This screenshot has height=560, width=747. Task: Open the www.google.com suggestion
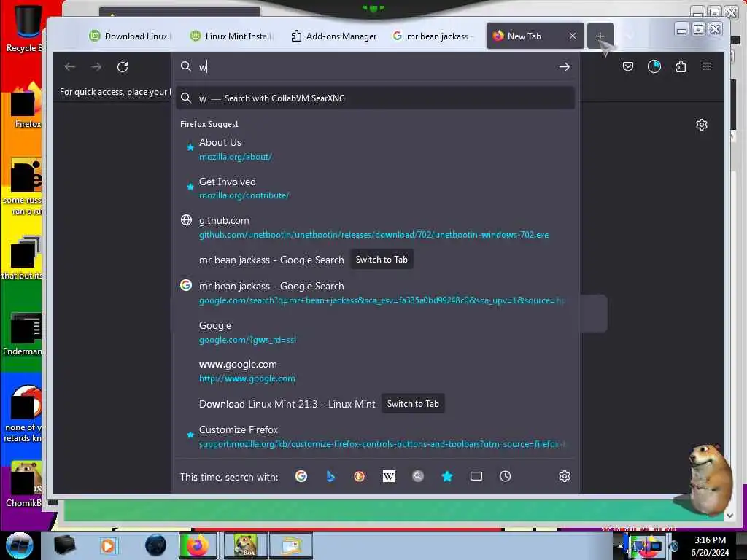376,371
